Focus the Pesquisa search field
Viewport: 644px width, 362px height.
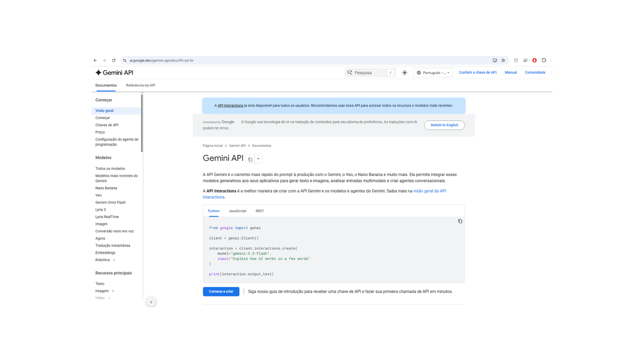[x=370, y=73]
